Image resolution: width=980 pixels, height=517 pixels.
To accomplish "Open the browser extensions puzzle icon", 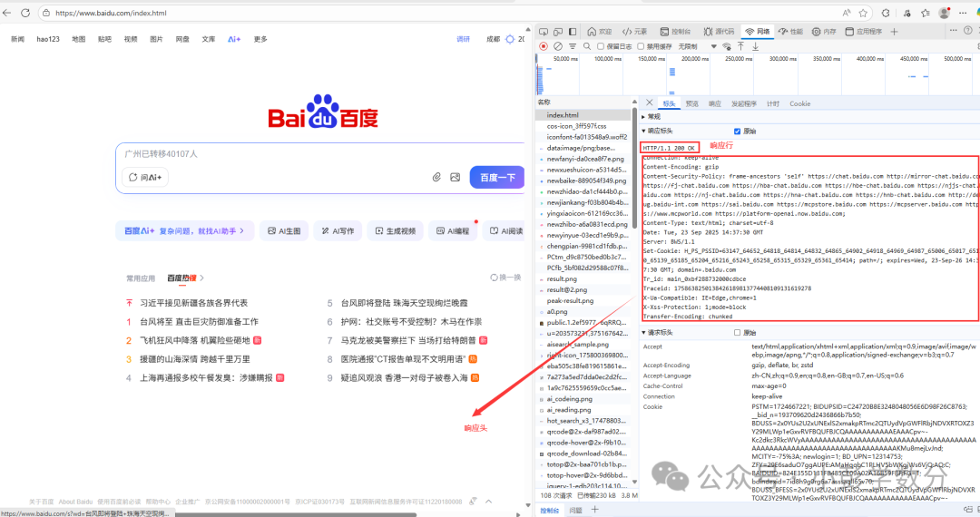I will point(886,13).
